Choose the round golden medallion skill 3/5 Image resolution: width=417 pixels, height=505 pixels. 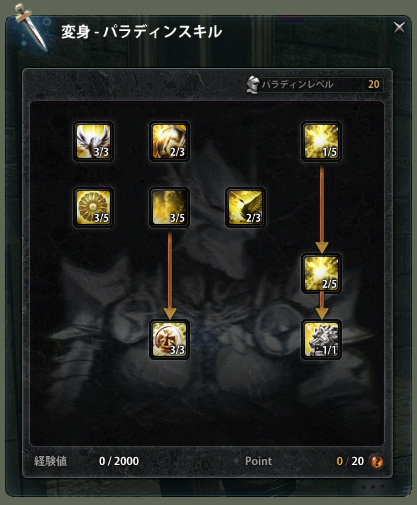93,207
